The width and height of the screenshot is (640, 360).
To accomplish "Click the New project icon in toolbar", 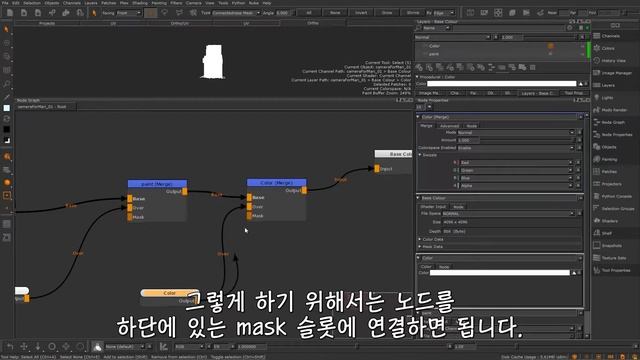I will (x=10, y=13).
